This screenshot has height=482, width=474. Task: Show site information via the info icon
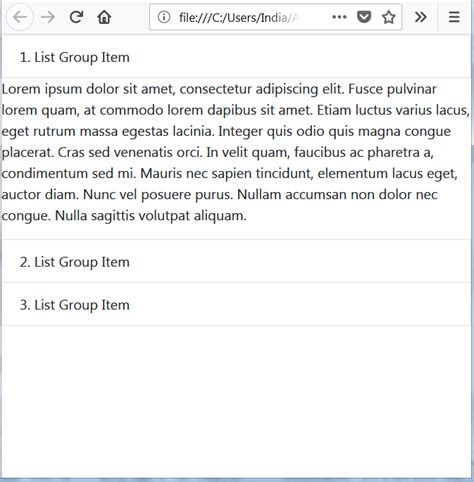(x=164, y=17)
